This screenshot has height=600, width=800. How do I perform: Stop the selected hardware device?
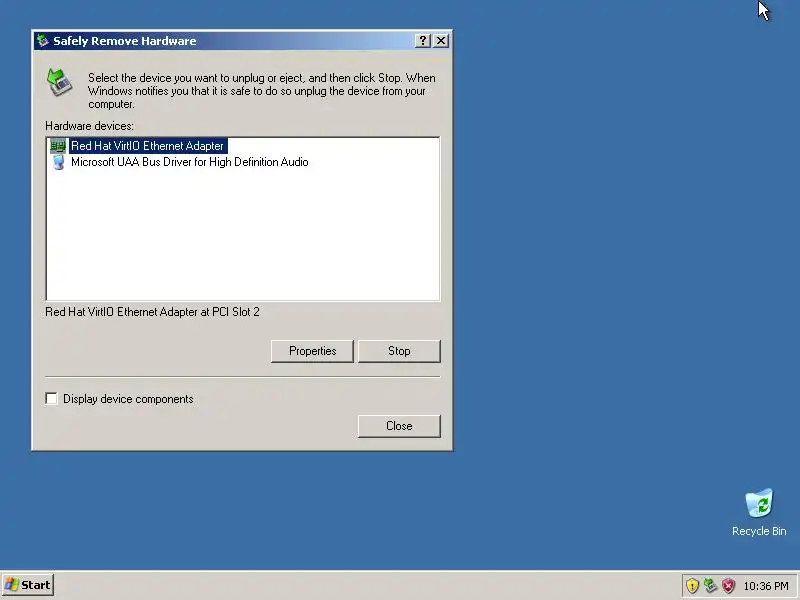pos(399,351)
